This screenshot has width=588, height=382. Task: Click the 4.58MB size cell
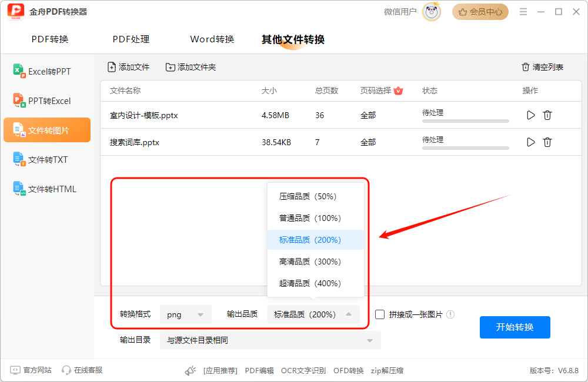275,115
